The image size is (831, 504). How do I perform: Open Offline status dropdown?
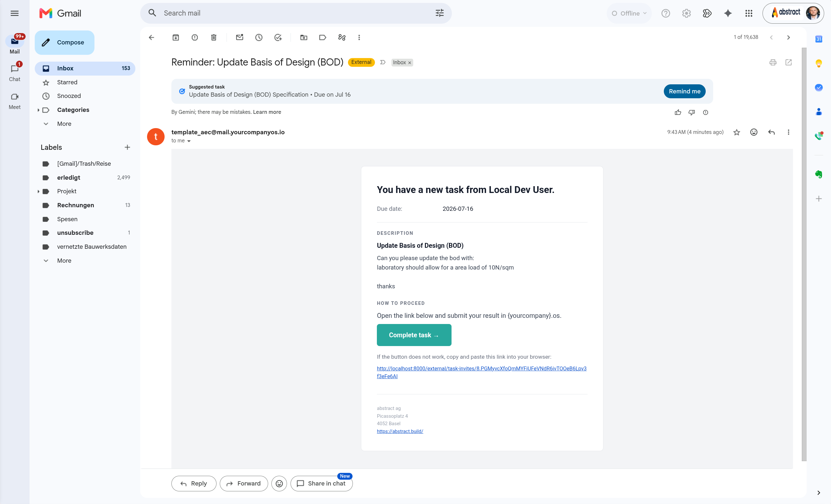[x=629, y=14]
